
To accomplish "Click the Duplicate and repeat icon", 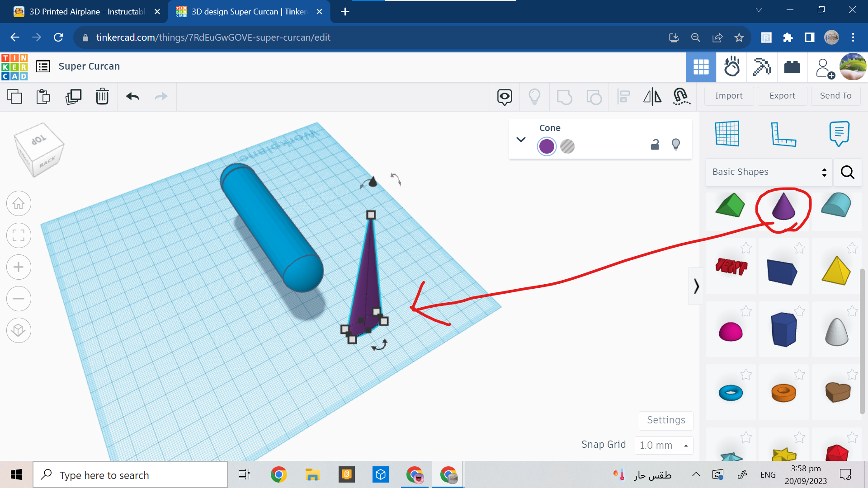I will point(73,96).
